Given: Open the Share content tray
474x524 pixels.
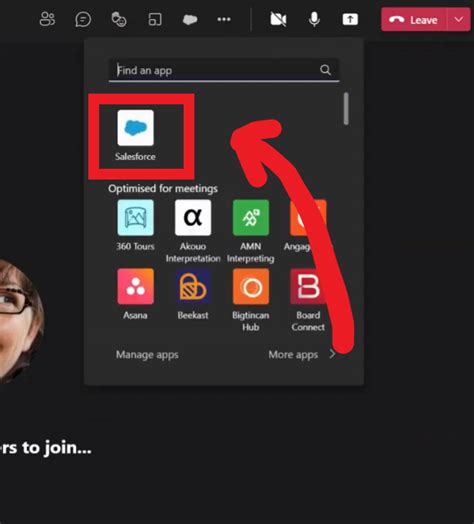Looking at the screenshot, I should [350, 19].
